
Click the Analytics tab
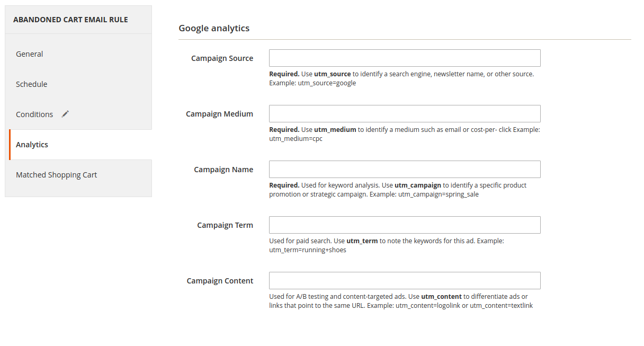pyautogui.click(x=32, y=145)
